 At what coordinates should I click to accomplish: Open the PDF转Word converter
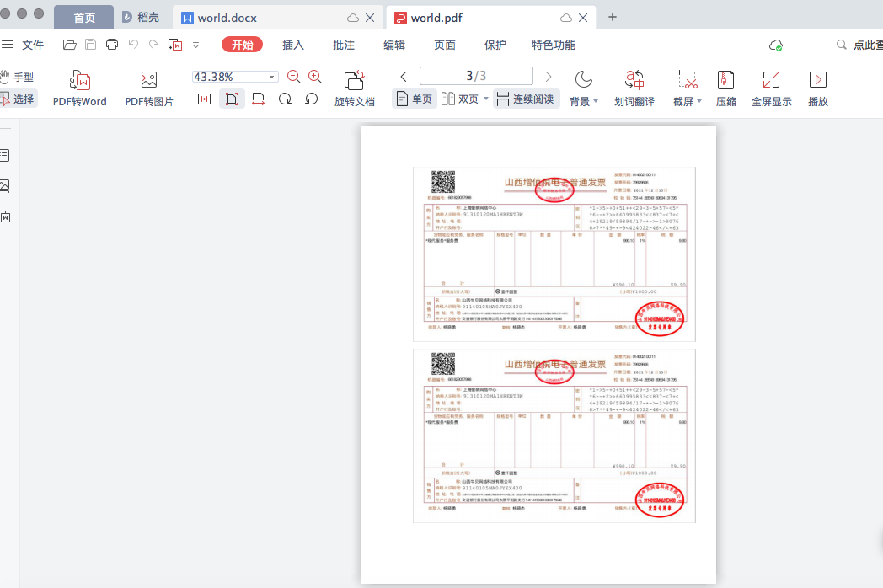click(80, 87)
